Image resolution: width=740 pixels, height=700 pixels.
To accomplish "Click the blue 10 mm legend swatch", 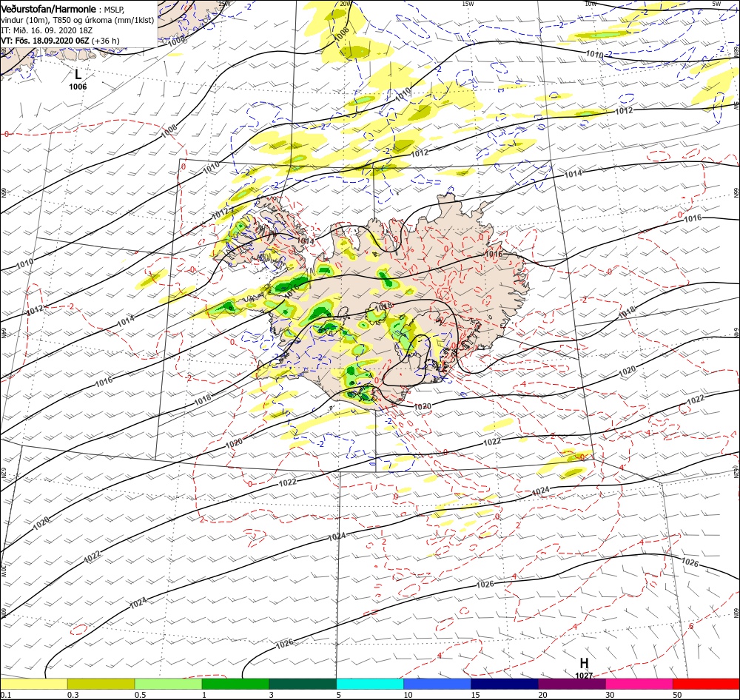I will click(x=437, y=684).
